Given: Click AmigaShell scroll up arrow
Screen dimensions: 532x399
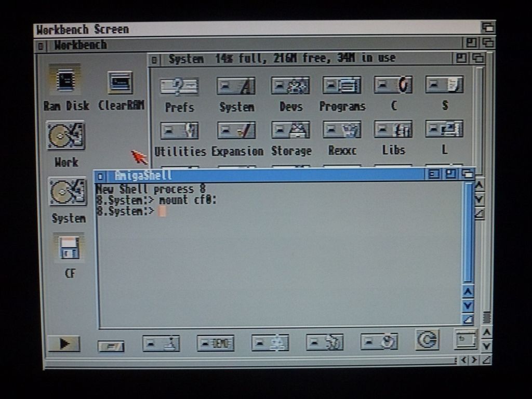Looking at the screenshot, I should click(468, 292).
